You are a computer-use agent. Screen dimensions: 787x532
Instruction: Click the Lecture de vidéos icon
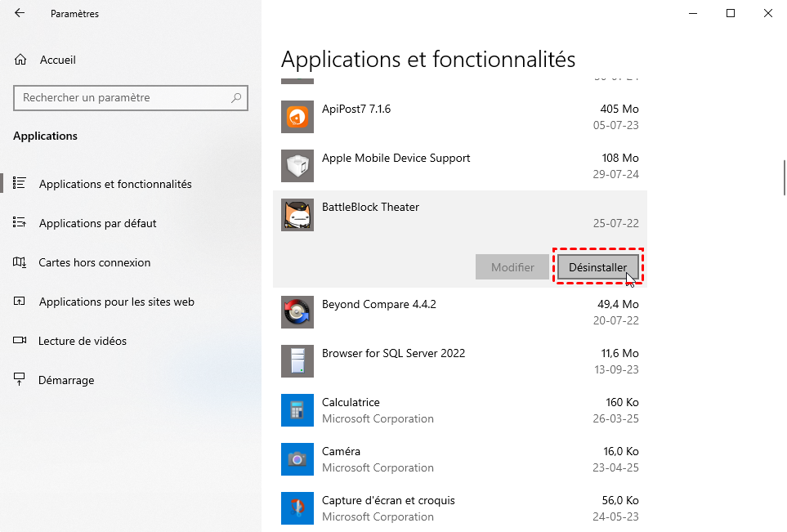(x=19, y=340)
